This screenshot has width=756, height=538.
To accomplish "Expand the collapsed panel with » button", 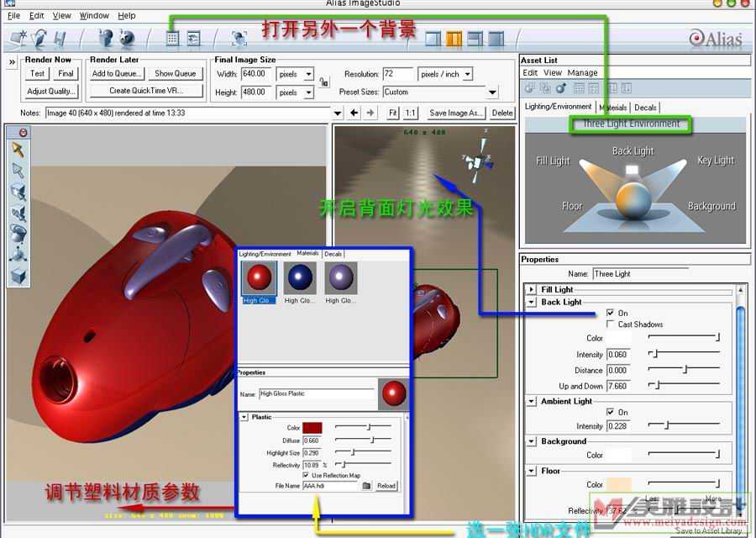I will click(x=12, y=62).
